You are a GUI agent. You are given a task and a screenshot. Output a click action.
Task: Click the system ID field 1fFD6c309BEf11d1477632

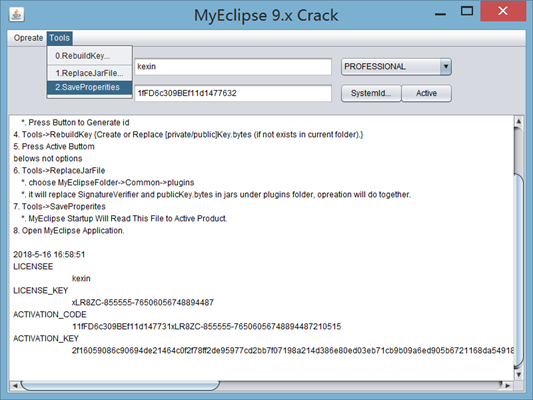coord(233,93)
